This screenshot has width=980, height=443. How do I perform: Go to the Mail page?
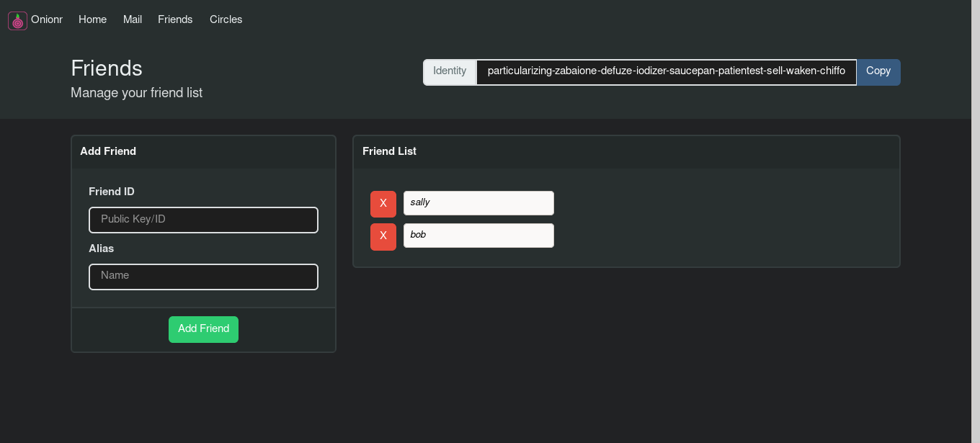(x=133, y=19)
